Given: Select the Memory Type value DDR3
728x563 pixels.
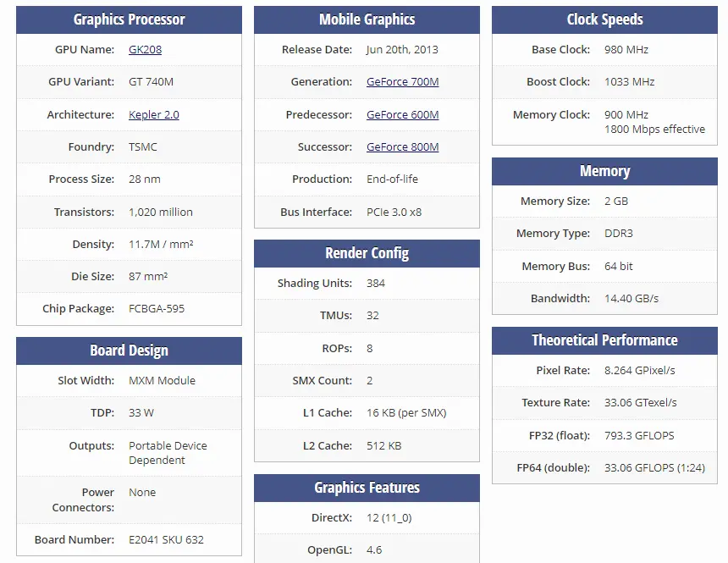Looking at the screenshot, I should [x=619, y=233].
